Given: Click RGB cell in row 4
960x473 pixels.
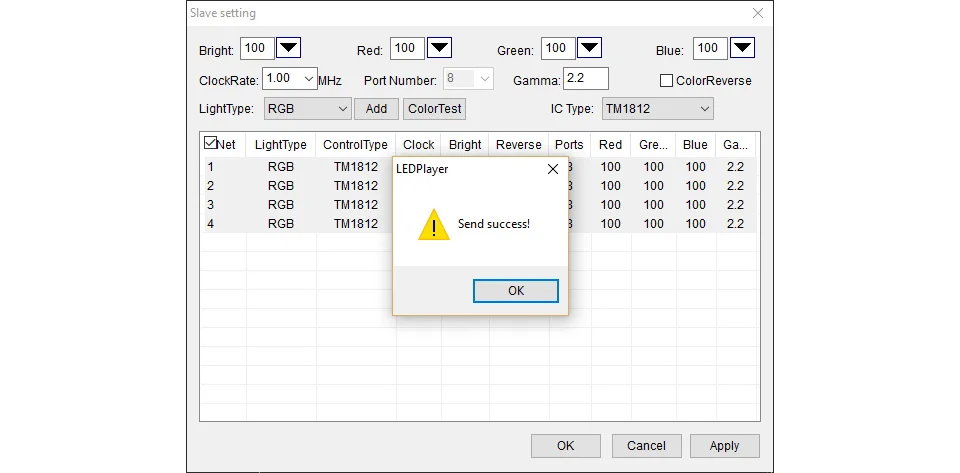Looking at the screenshot, I should point(281,223).
